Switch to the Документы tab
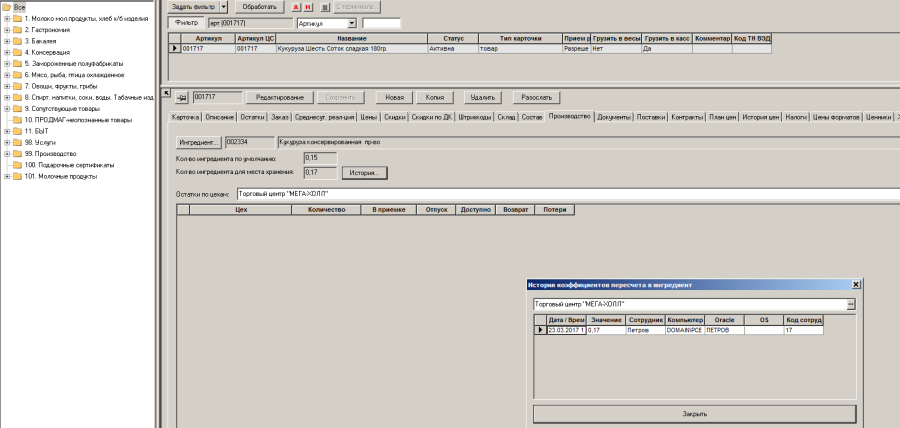 tap(614, 117)
